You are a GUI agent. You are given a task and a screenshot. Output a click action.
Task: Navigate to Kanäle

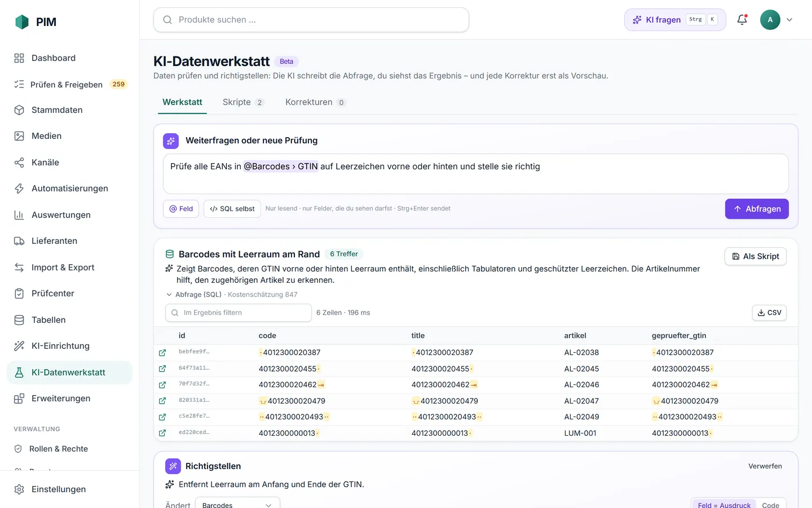click(x=69, y=163)
